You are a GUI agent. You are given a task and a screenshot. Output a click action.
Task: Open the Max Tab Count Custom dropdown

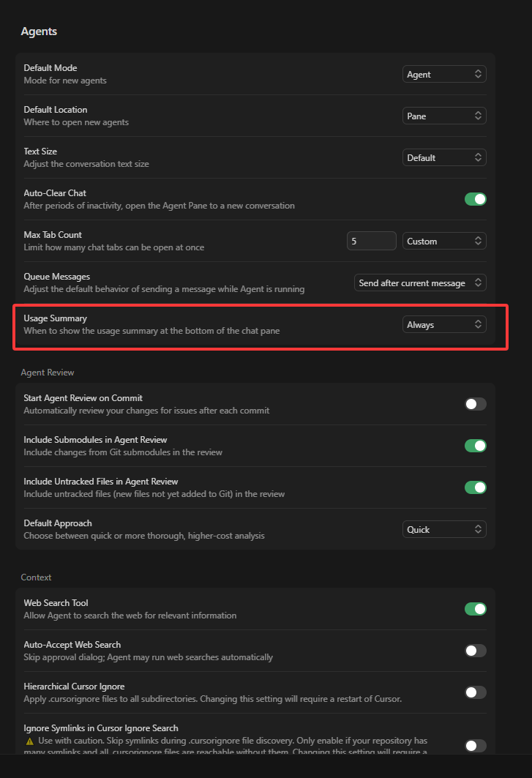pos(444,241)
